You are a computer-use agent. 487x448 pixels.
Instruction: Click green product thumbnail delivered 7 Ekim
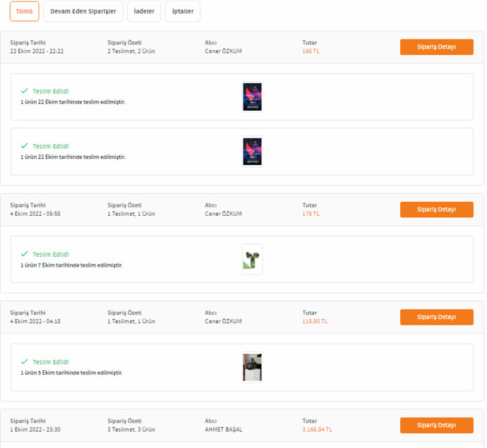252,260
